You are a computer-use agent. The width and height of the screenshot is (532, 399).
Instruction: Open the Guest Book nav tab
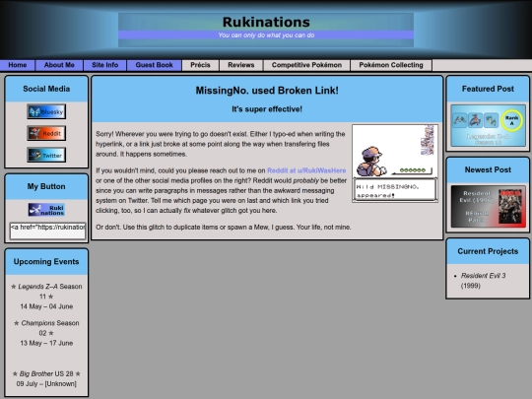(154, 65)
